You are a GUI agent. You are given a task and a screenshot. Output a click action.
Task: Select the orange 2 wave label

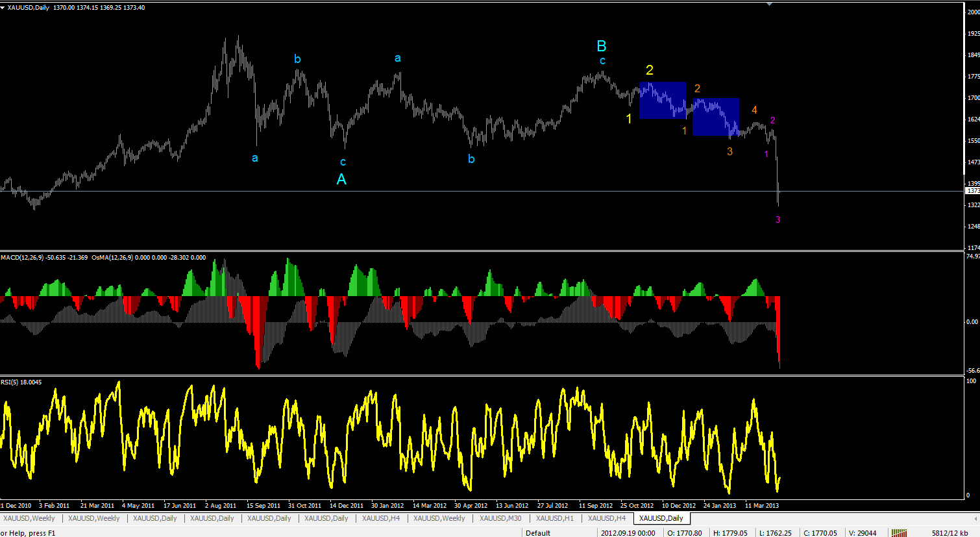(698, 88)
